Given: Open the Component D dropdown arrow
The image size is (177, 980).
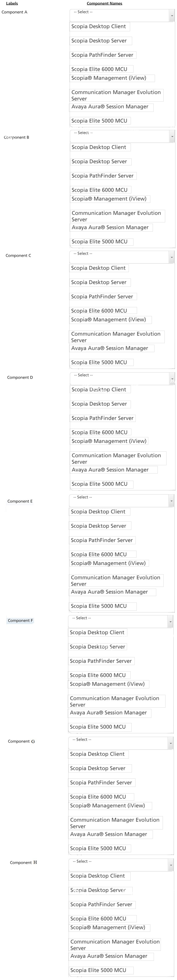Looking at the screenshot, I should click(172, 379).
